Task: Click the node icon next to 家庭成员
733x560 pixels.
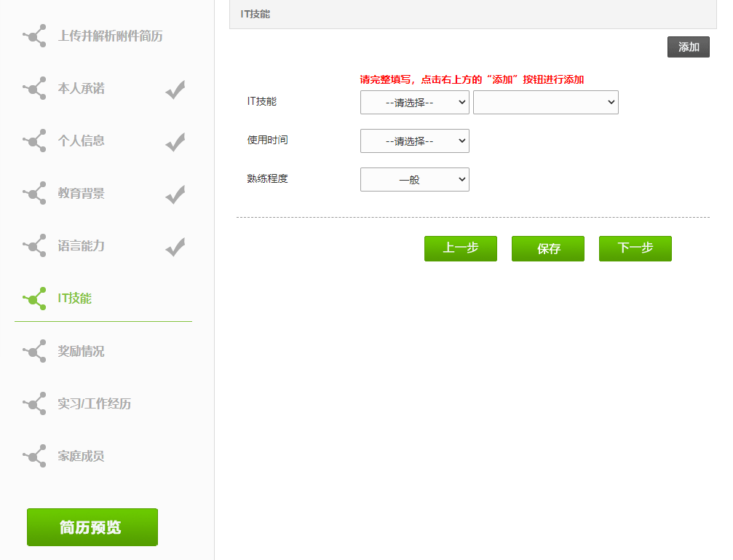Action: [x=35, y=456]
